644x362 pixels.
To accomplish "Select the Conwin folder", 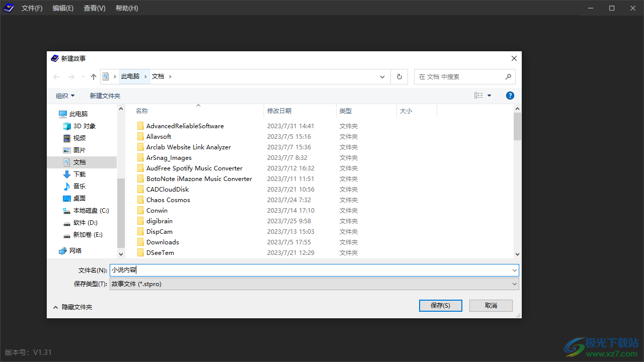I will click(157, 211).
